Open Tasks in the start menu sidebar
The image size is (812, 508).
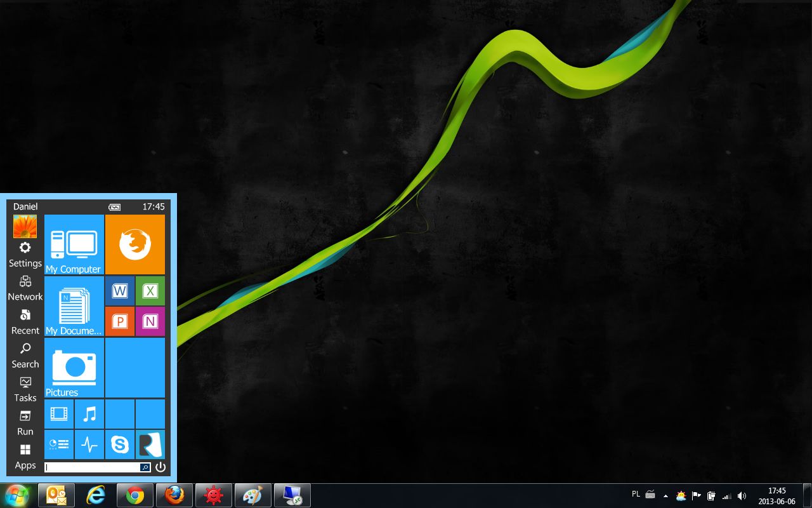[25, 389]
